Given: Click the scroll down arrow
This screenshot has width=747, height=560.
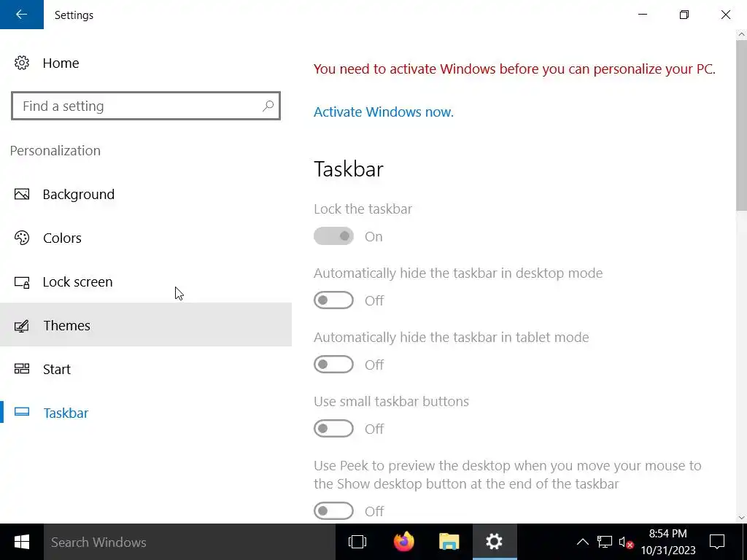Looking at the screenshot, I should point(741,518).
